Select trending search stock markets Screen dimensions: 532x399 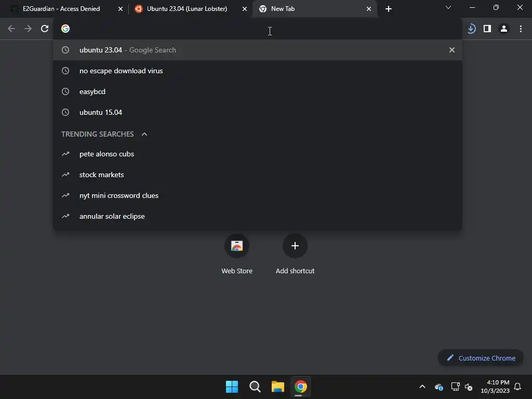pos(258,175)
